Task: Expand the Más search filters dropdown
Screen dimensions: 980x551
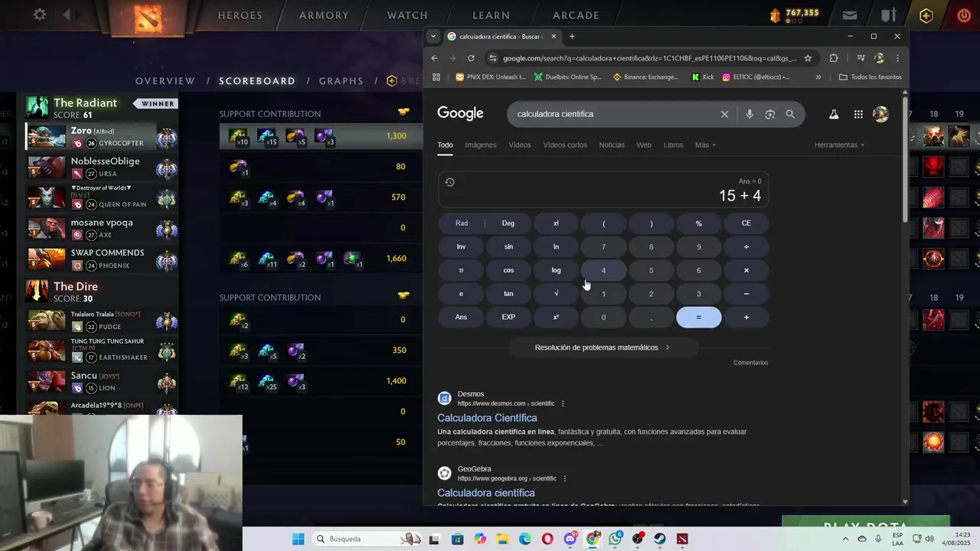Action: (705, 145)
